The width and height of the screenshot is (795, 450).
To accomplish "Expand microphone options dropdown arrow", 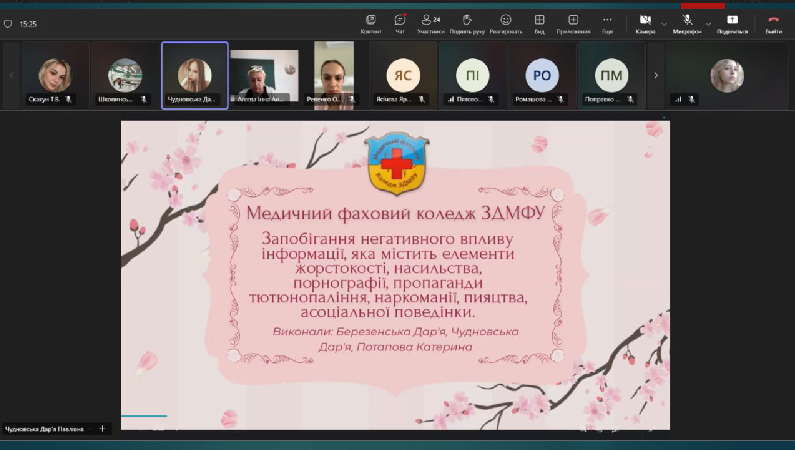I will tap(708, 24).
